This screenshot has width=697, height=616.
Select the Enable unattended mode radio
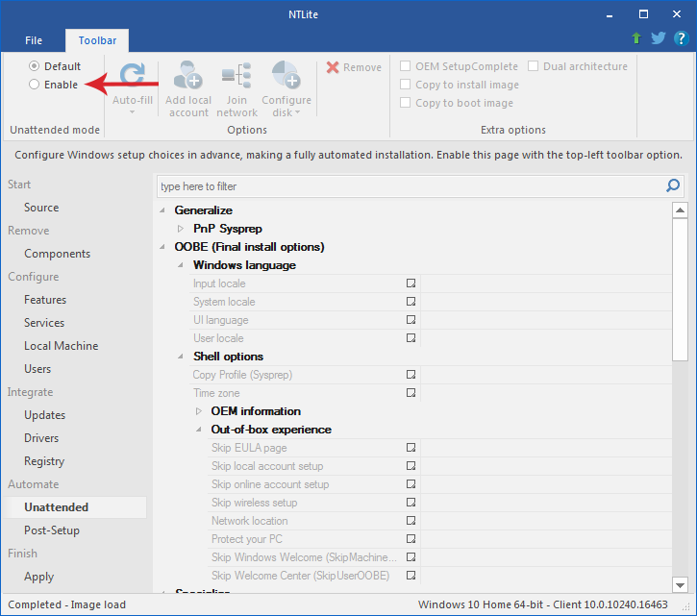click(x=34, y=85)
